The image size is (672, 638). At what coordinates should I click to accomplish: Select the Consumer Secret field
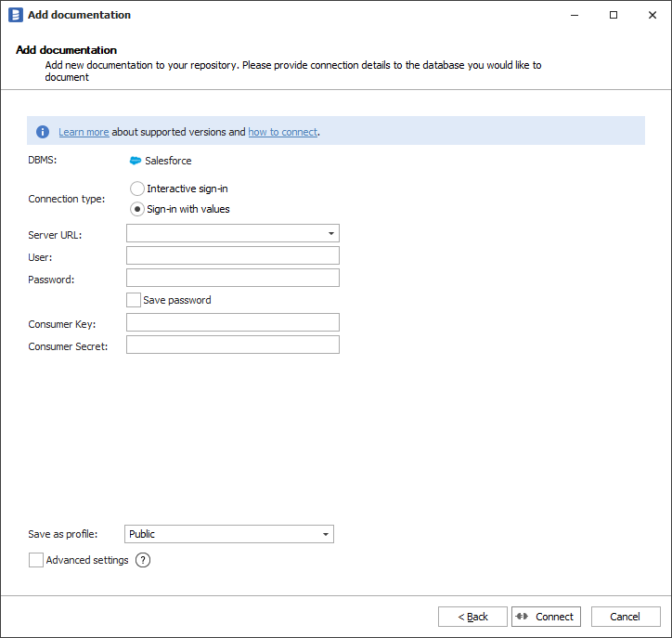(232, 345)
